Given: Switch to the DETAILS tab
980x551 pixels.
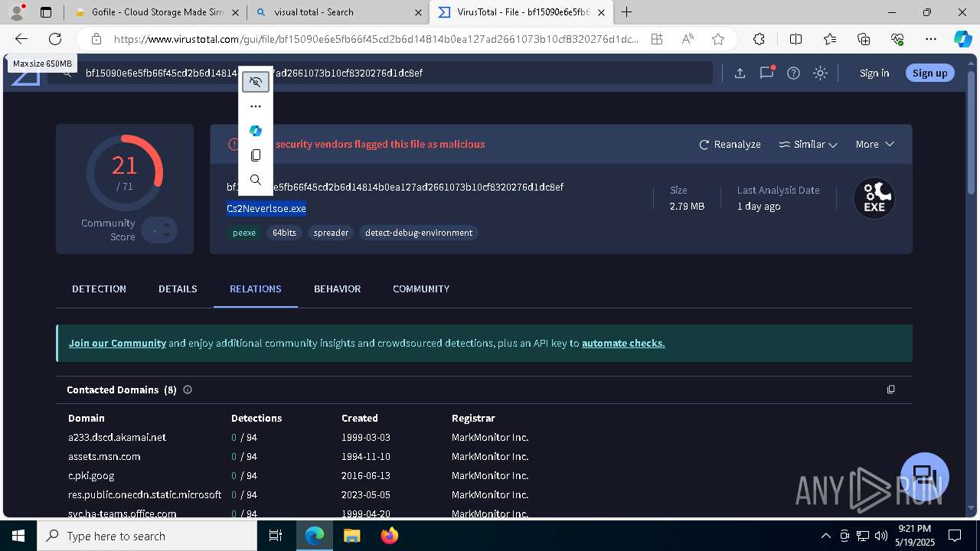Looking at the screenshot, I should tap(178, 289).
